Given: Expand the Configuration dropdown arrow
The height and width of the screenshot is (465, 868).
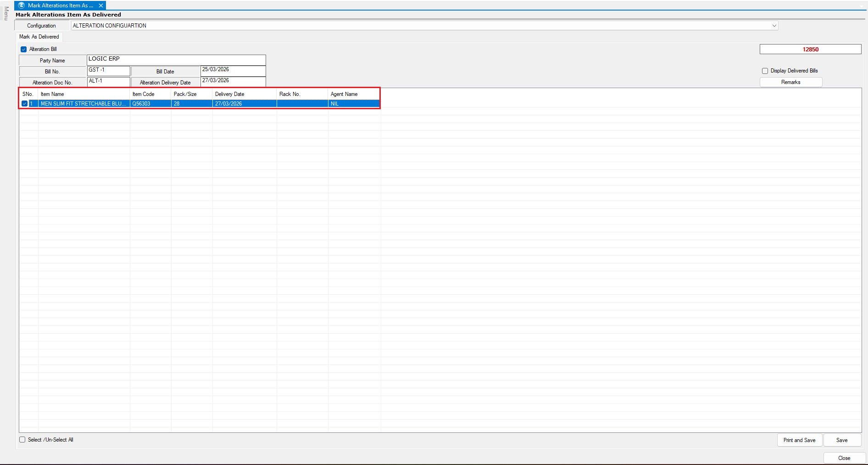Looking at the screenshot, I should pyautogui.click(x=774, y=26).
